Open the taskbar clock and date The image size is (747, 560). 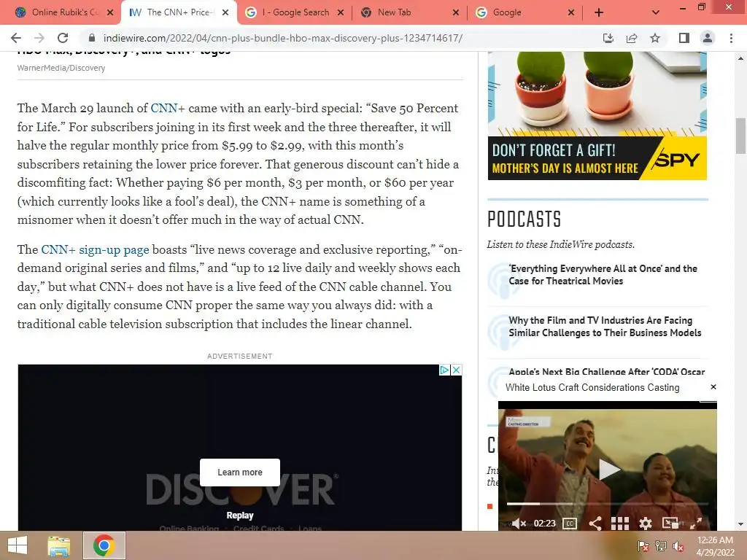(715, 546)
